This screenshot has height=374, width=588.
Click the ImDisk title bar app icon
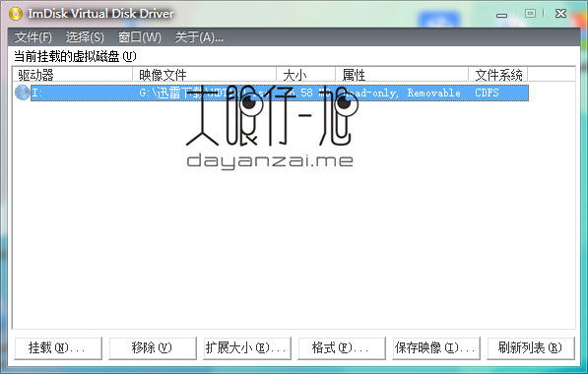click(16, 14)
